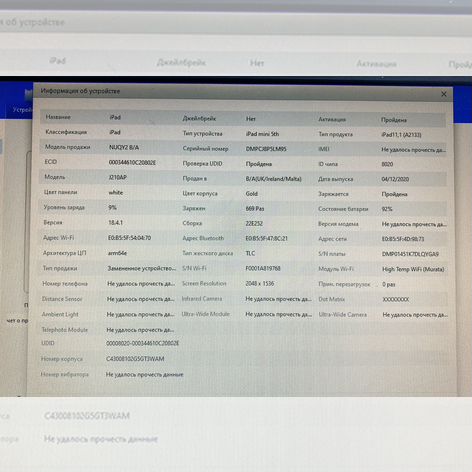
Task: Click the Bluetooth address value
Action: [x=266, y=238]
